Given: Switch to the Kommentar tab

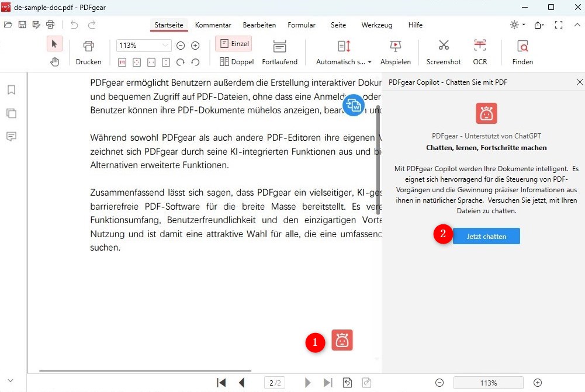Looking at the screenshot, I should click(213, 25).
